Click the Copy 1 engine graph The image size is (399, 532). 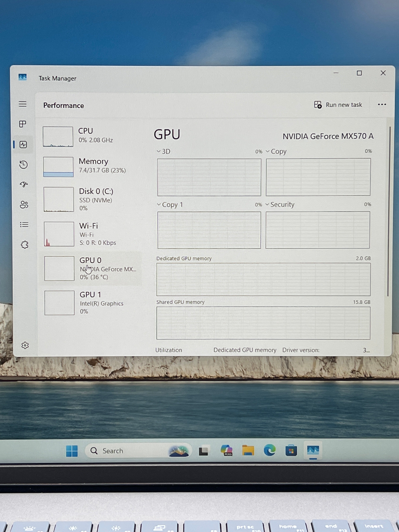[x=209, y=230]
